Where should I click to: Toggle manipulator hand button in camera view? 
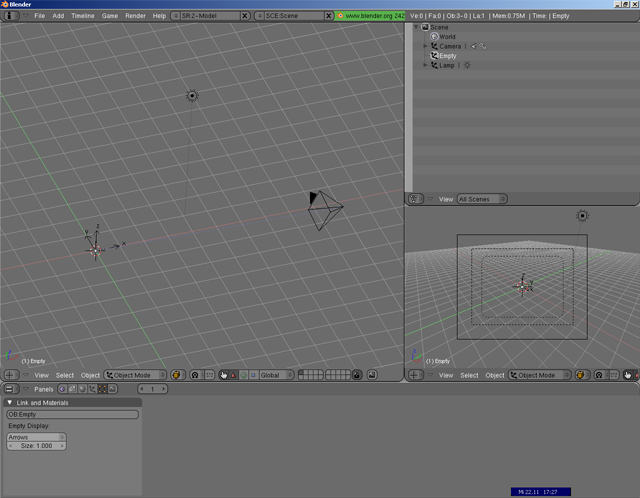point(628,375)
